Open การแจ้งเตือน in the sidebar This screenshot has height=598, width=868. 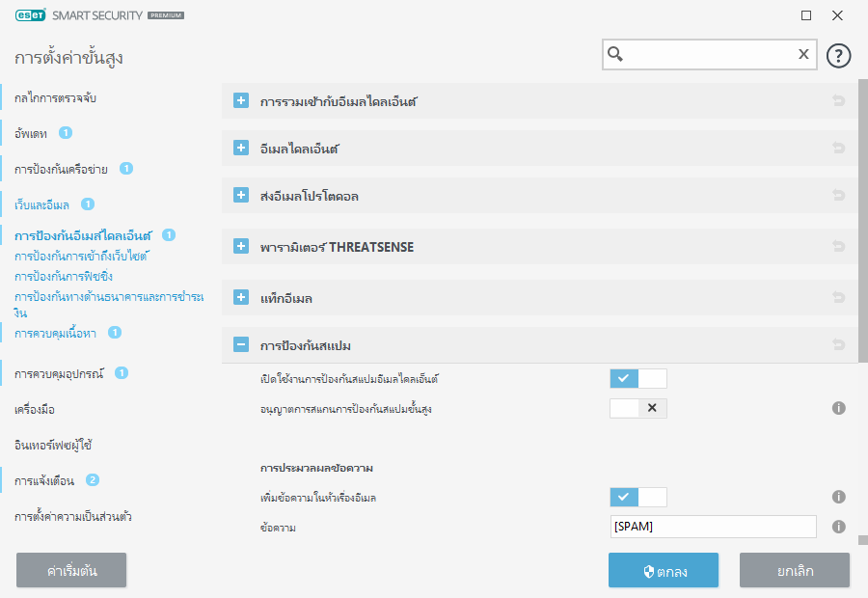(x=44, y=480)
